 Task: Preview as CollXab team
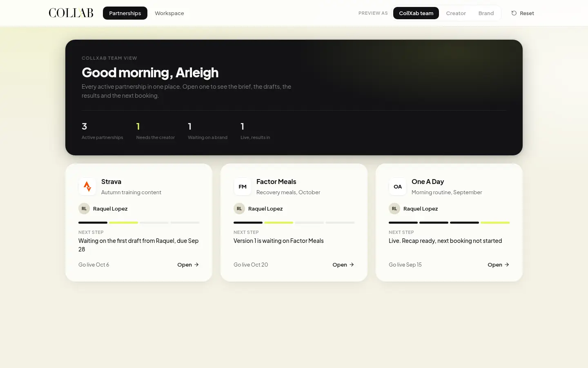point(416,13)
